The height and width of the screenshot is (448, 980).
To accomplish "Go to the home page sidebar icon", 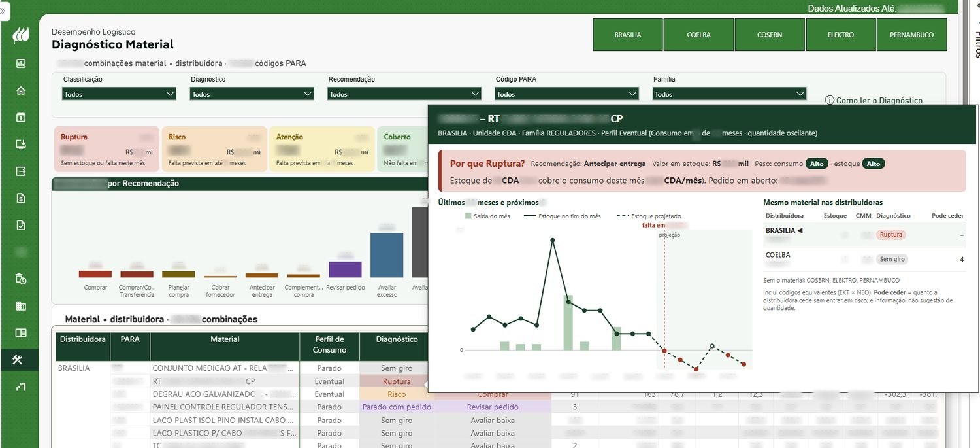I will (x=21, y=90).
